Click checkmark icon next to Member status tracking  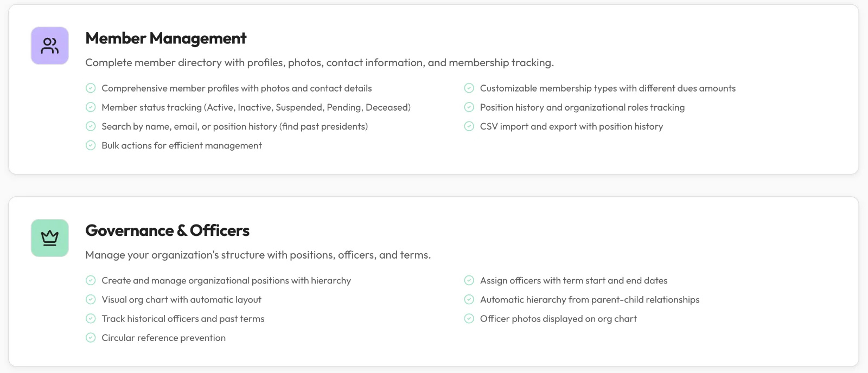(x=91, y=107)
